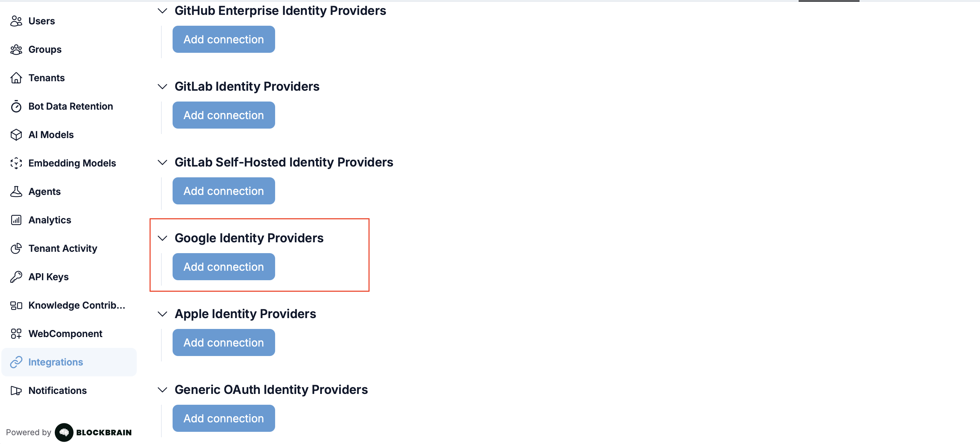Add connection under Google Identity Providers
The height and width of the screenshot is (444, 980).
[x=224, y=267]
